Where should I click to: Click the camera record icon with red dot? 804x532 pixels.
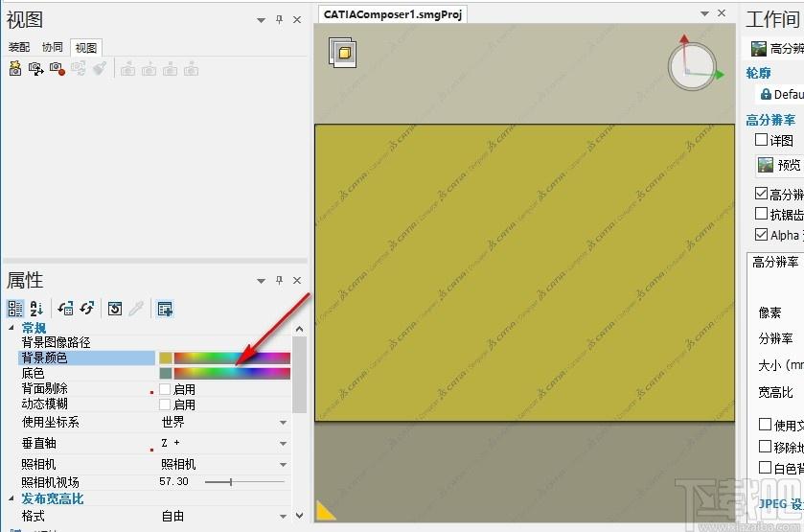point(57,68)
